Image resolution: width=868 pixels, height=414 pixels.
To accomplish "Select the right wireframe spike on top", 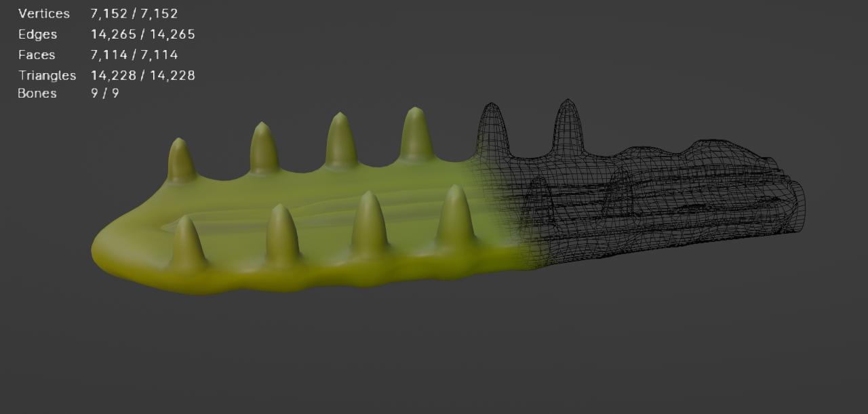I will tap(567, 127).
